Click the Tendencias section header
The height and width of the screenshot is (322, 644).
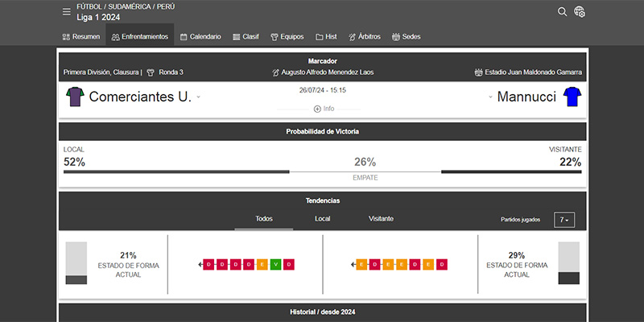coord(323,200)
